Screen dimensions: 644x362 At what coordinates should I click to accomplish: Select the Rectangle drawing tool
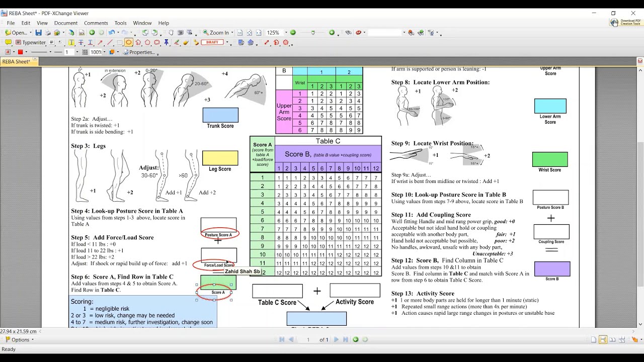pos(119,43)
